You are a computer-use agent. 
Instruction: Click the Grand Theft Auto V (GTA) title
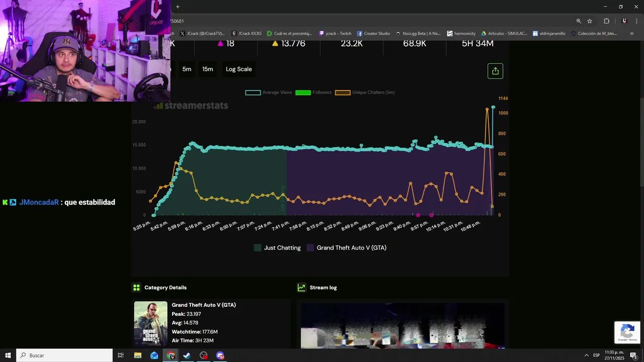pyautogui.click(x=204, y=305)
